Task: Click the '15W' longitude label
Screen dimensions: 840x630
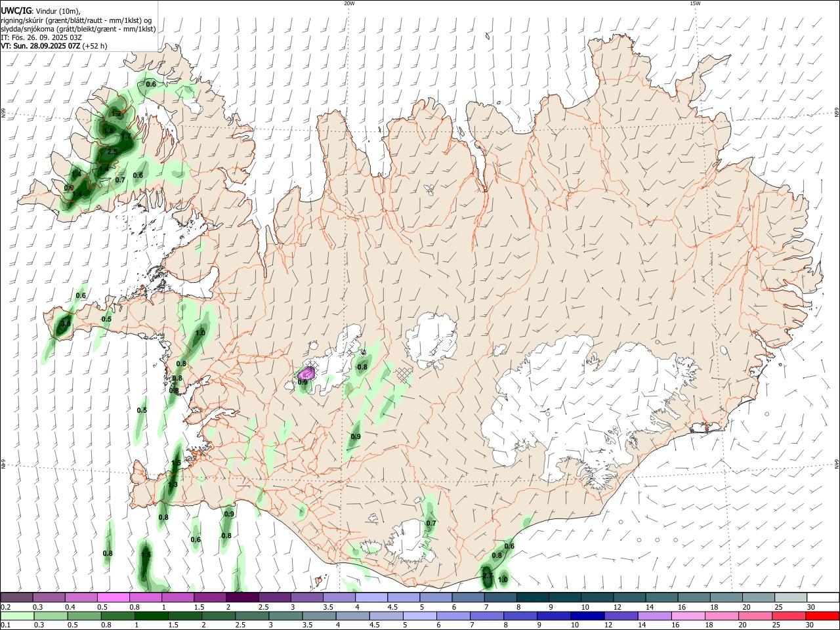Action: [x=695, y=3]
